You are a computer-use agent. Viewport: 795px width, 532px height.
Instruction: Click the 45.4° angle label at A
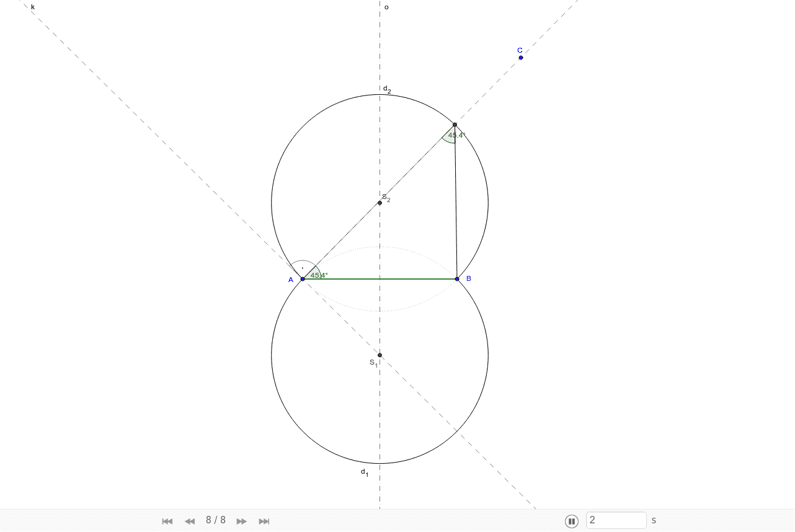[319, 275]
